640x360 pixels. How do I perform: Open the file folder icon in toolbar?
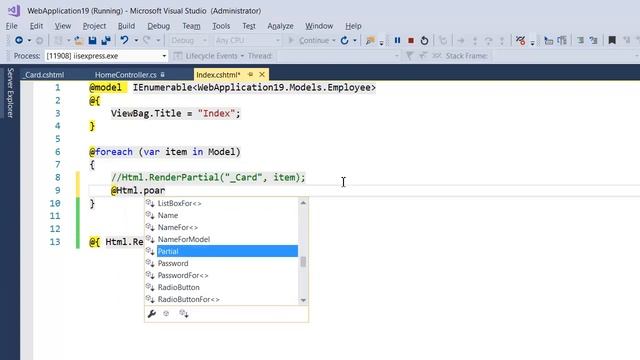click(79, 40)
